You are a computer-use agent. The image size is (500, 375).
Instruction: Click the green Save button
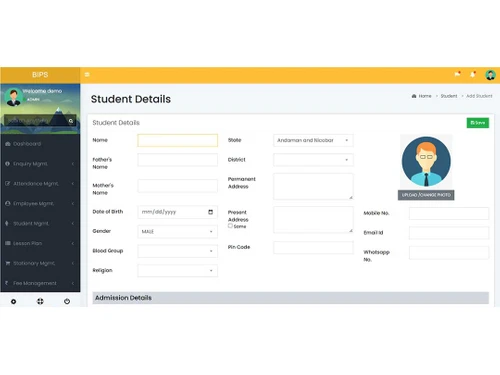[478, 123]
